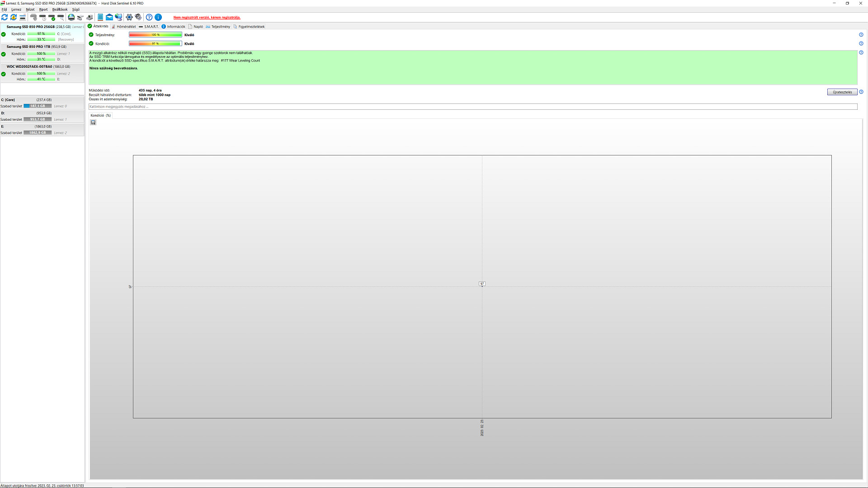
Task: Click the speaker sound toolbar icon
Action: point(138,17)
